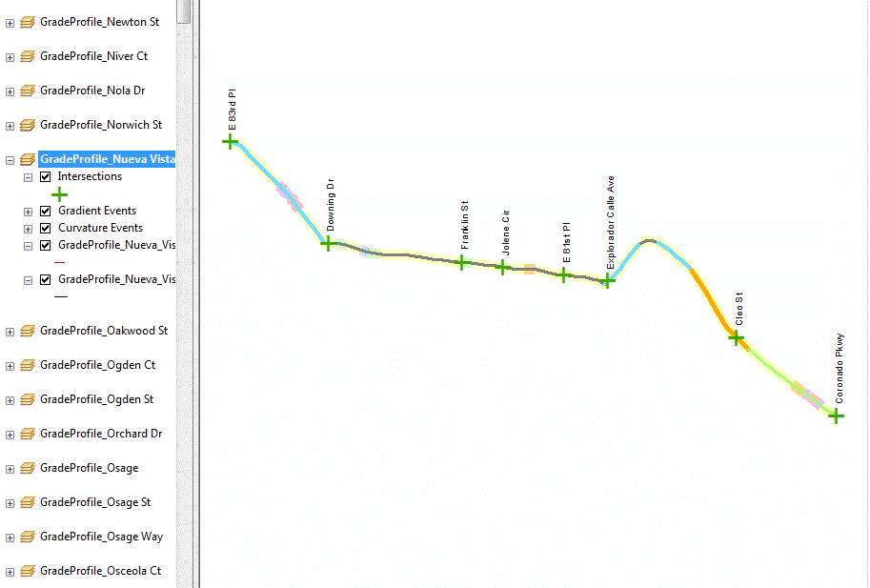The width and height of the screenshot is (870, 588).
Task: Expand the Curvature Events layer
Action: 28,229
